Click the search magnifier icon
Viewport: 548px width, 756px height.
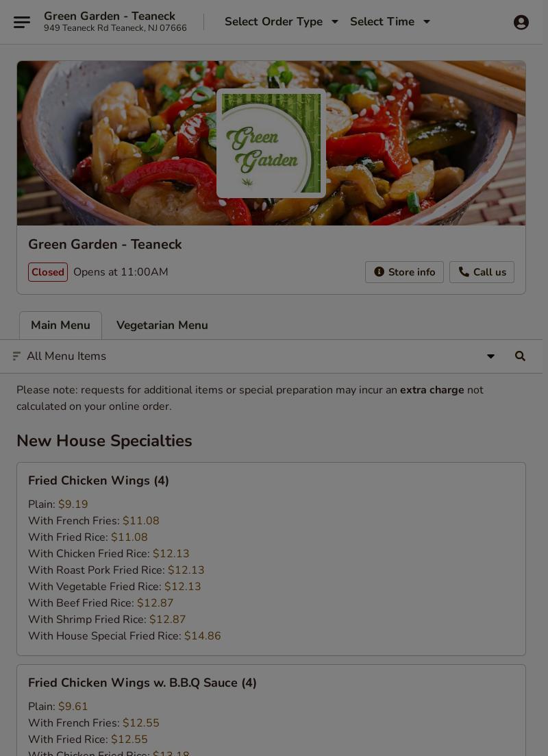(x=520, y=356)
